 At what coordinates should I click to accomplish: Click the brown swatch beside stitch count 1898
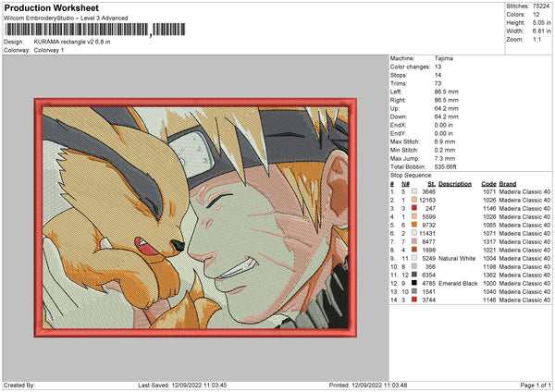[414, 250]
